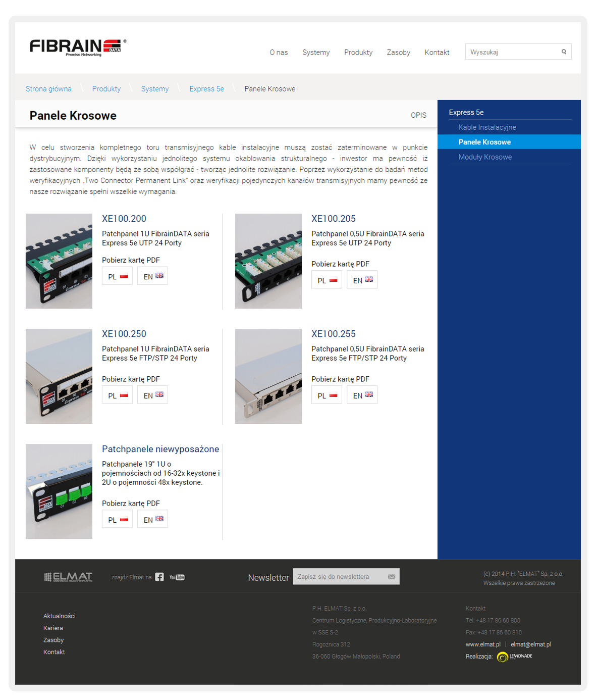This screenshot has width=596, height=700.
Task: Download the XE100.250 PDF in English
Action: tap(152, 395)
